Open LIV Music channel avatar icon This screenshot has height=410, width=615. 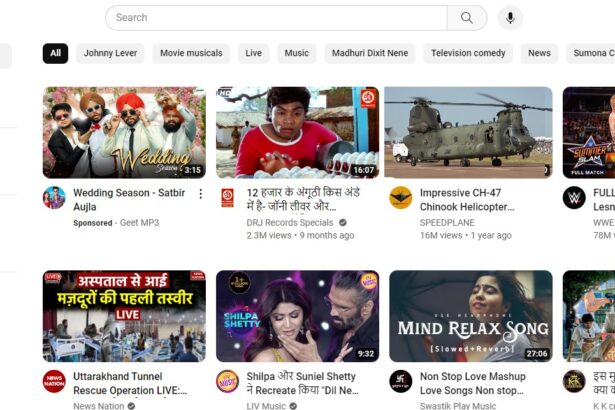[227, 381]
